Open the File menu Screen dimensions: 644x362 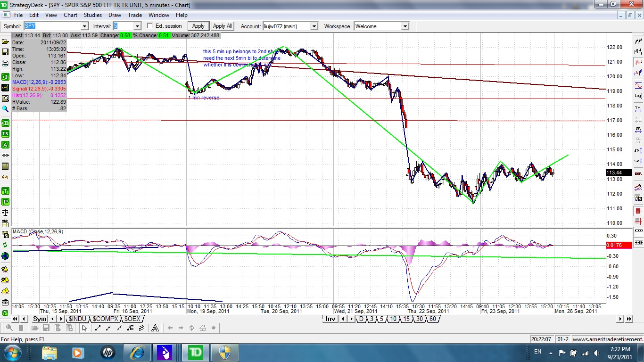18,15
